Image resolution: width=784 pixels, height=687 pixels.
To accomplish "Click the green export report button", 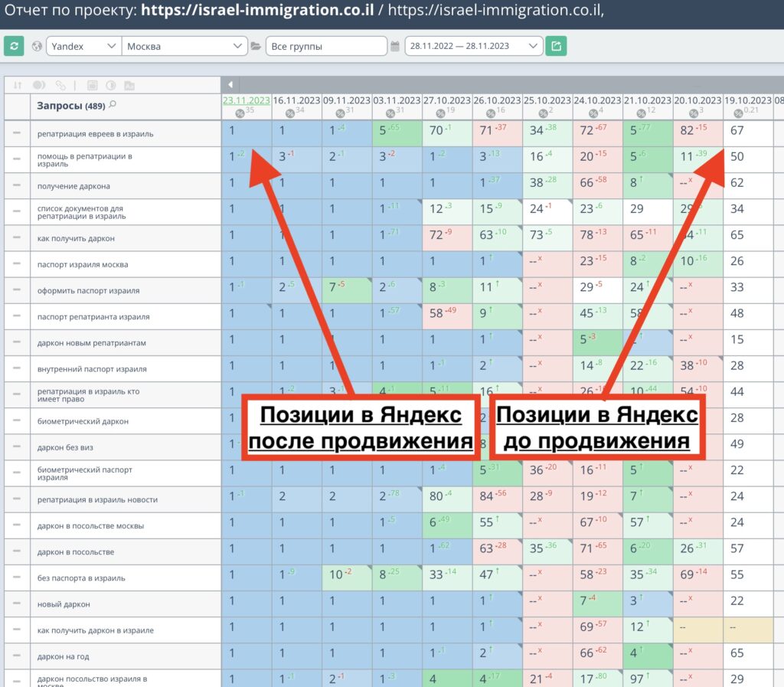I will [x=556, y=46].
